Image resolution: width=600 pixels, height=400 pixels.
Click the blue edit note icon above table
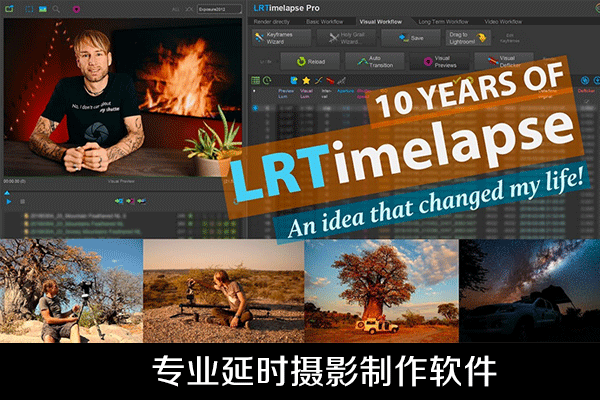click(x=294, y=80)
